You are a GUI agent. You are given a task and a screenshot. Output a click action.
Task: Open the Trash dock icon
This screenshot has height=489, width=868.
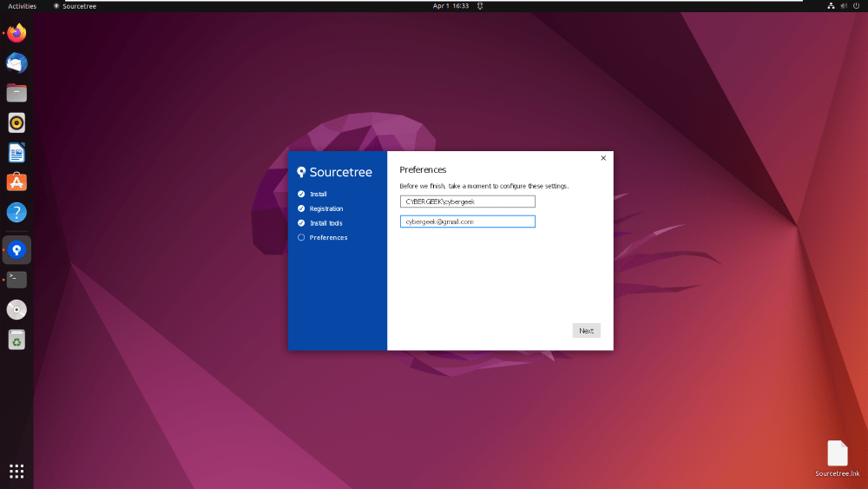[x=16, y=340]
